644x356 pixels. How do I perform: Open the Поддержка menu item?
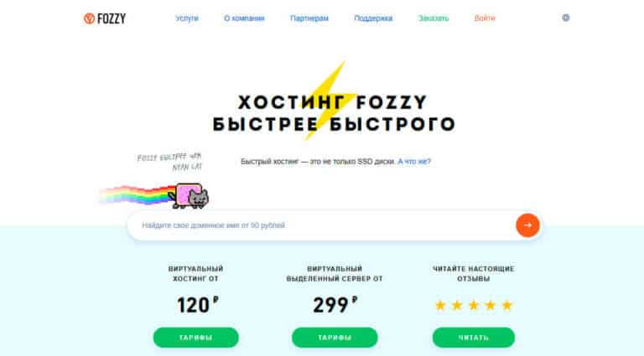click(x=373, y=18)
